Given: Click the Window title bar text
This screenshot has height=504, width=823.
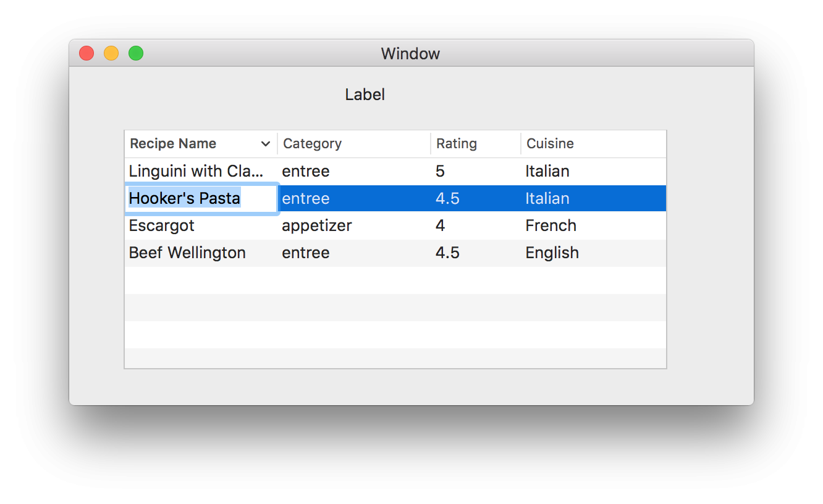Looking at the screenshot, I should click(x=410, y=54).
